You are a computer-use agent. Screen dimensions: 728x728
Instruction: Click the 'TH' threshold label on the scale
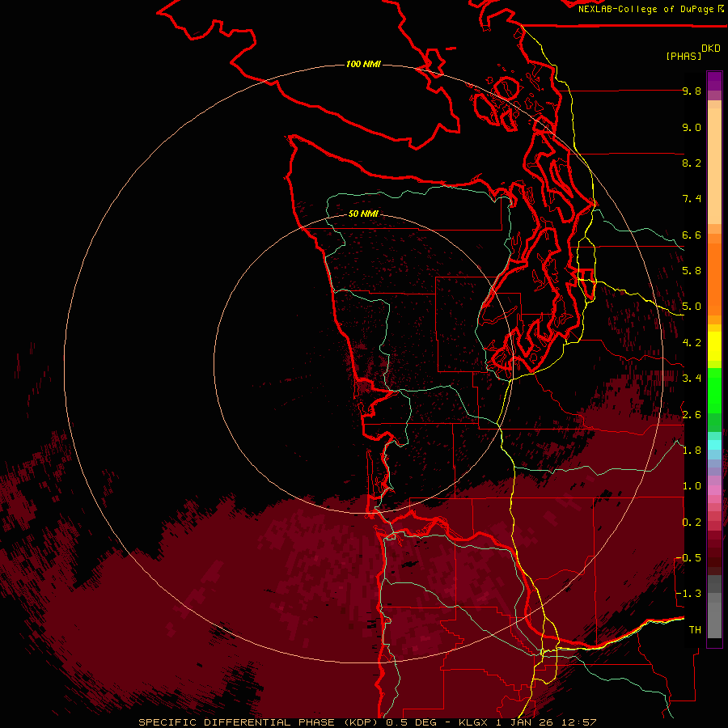click(695, 630)
